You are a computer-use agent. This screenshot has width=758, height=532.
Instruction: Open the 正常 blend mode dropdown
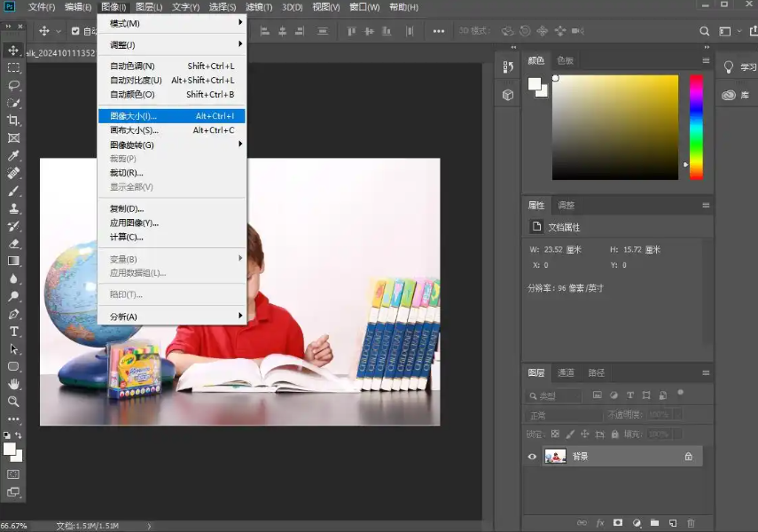564,415
